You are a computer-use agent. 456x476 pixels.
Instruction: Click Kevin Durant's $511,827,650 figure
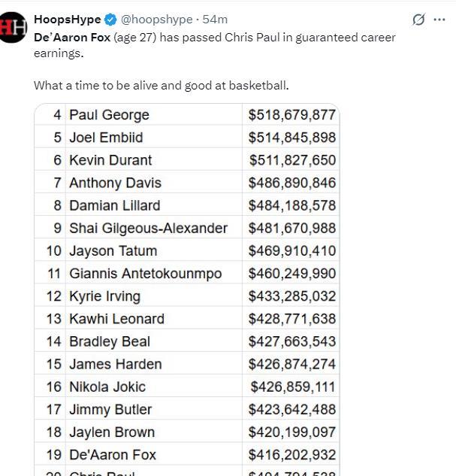tap(292, 160)
